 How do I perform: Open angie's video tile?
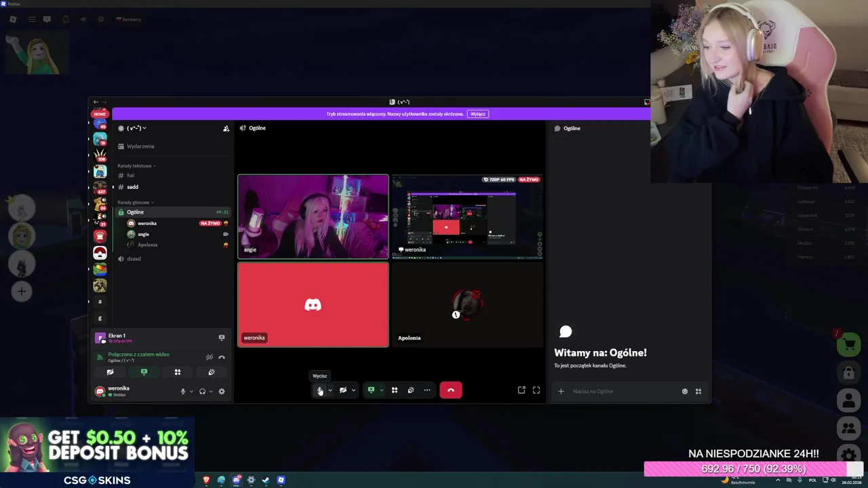tap(313, 217)
